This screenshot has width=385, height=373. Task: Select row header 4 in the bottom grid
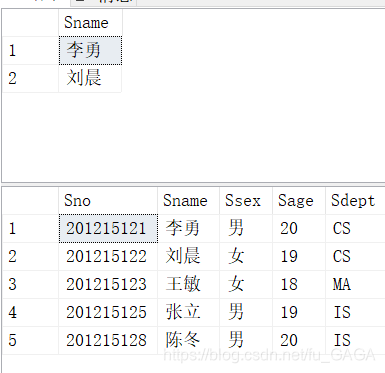[31, 312]
